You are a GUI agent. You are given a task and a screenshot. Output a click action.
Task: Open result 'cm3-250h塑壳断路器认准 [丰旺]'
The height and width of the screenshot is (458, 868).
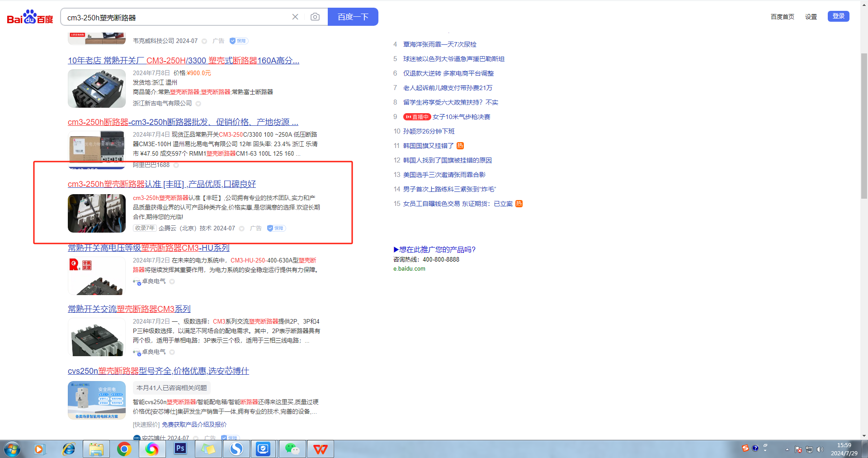point(162,184)
